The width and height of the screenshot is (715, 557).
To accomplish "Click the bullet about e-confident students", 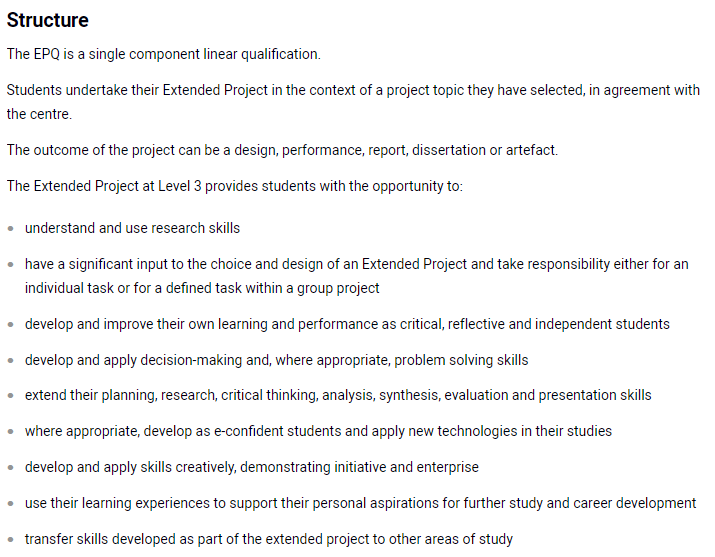I will click(318, 431).
